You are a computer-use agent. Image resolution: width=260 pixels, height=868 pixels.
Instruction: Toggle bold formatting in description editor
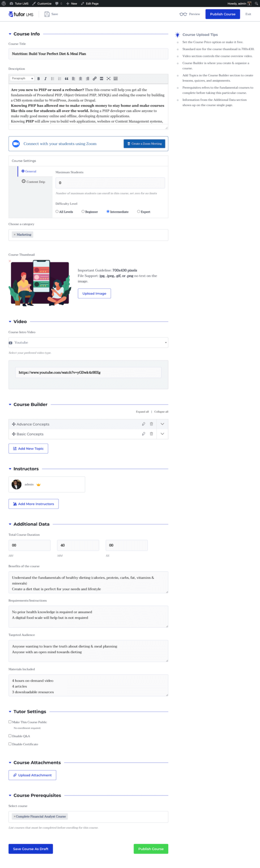[x=39, y=79]
